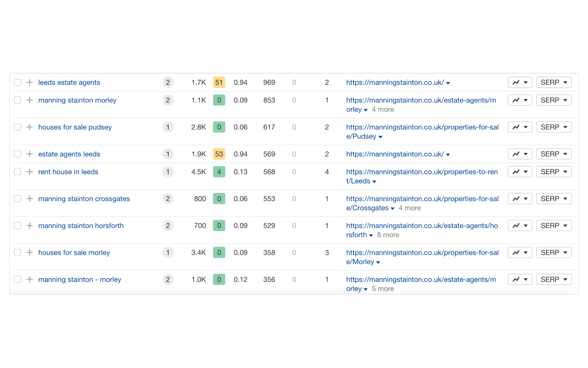
Task: Open SERP dropdown for rent house in leeds
Action: (x=554, y=172)
